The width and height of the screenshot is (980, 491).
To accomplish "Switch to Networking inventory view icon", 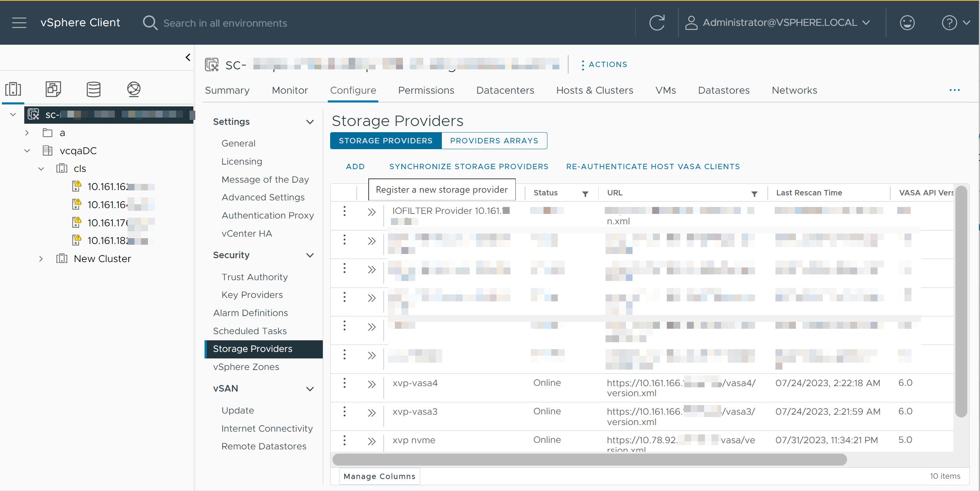I will (134, 89).
